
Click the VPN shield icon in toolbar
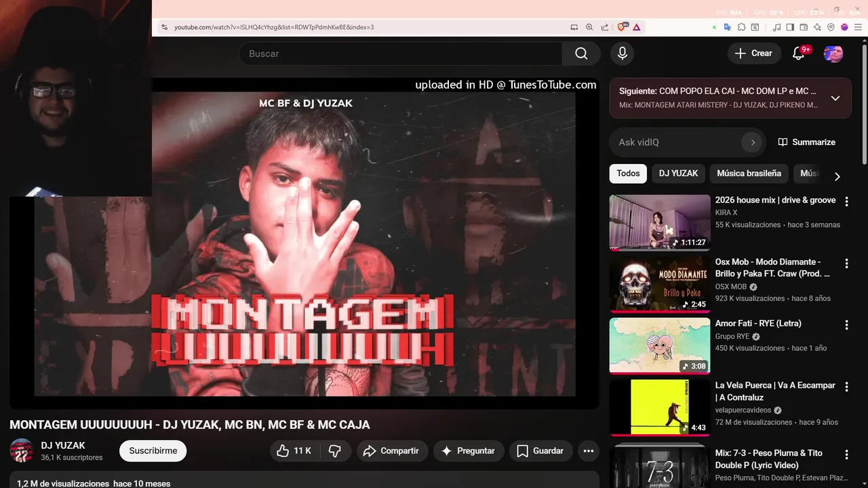tap(831, 27)
